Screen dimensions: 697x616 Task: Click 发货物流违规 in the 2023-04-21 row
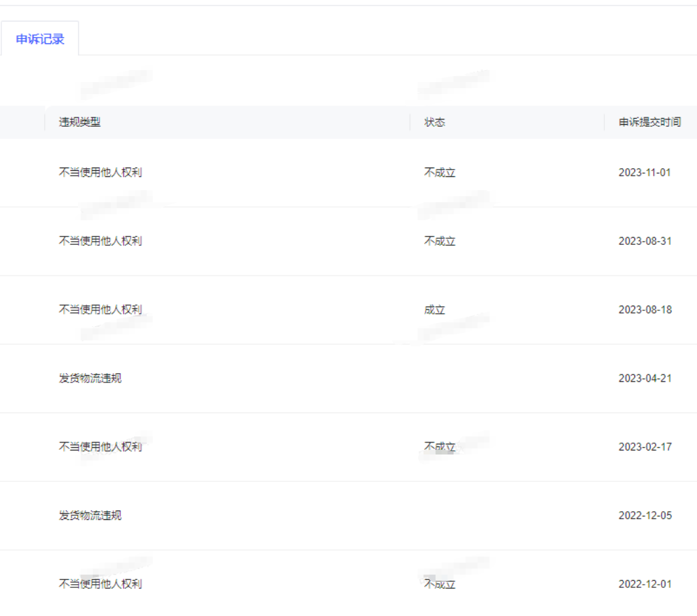tap(90, 378)
